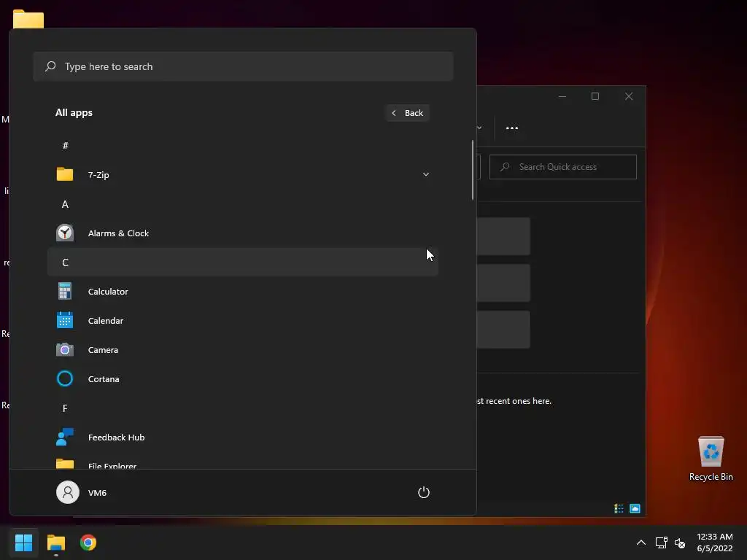Open File Explorer from All apps list
This screenshot has width=747, height=560.
[x=242, y=463]
